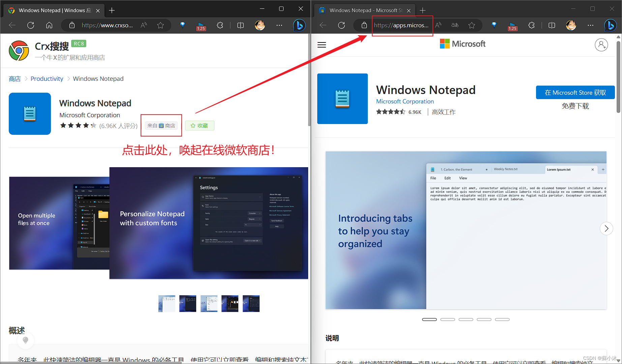Close the left browser Windows Notepad tab
Image resolution: width=622 pixels, height=364 pixels.
tap(98, 10)
